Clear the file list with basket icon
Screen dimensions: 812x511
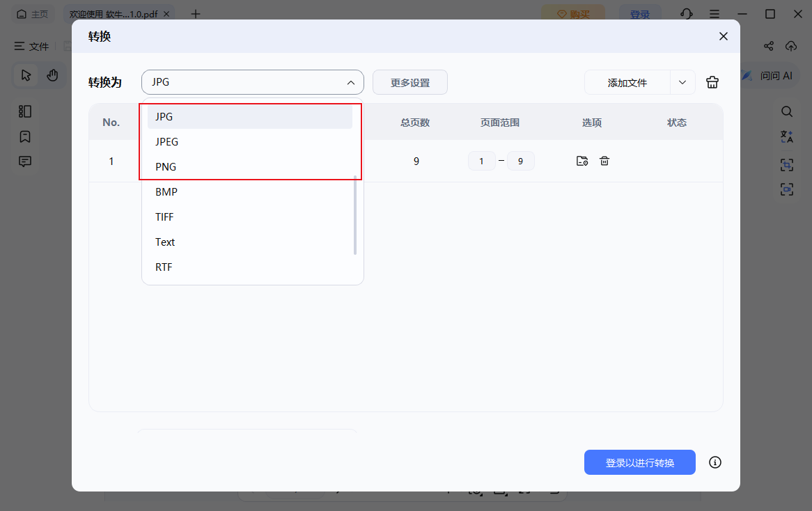tap(712, 82)
